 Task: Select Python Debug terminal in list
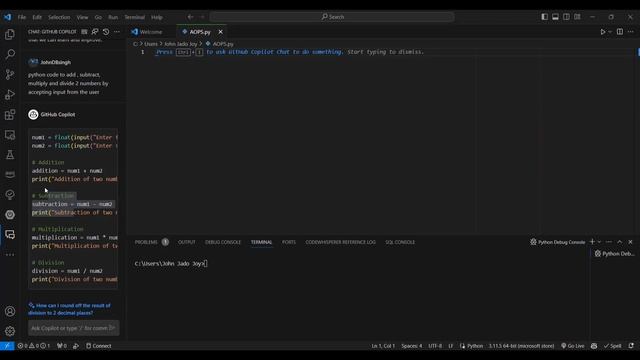click(x=614, y=253)
